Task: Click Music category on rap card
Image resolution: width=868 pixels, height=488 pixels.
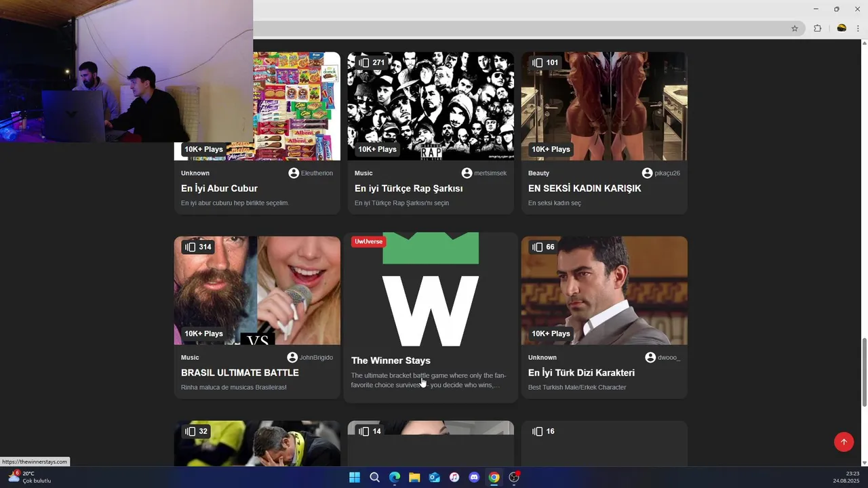Action: 363,173
